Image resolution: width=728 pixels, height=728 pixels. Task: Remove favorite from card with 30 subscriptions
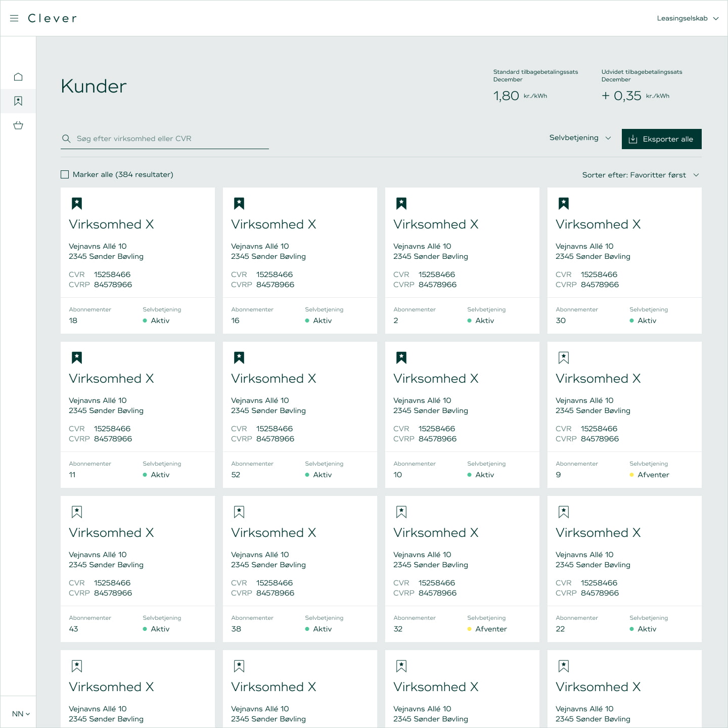pyautogui.click(x=564, y=204)
